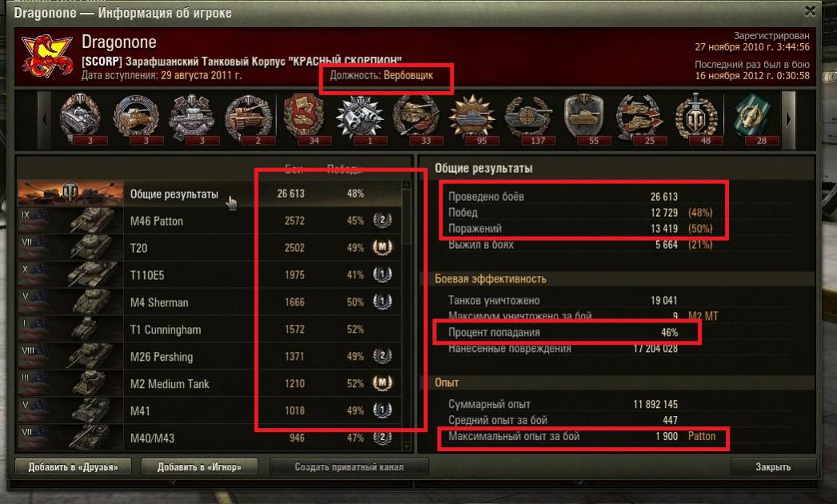Show previous achievements with left arrow
The width and height of the screenshot is (837, 504).
pyautogui.click(x=44, y=119)
